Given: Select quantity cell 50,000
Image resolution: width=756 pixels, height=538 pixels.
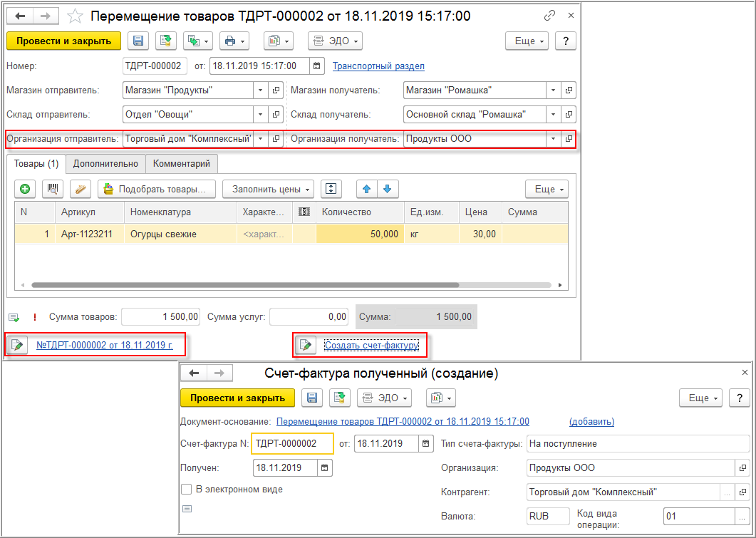Looking at the screenshot, I should [x=360, y=234].
